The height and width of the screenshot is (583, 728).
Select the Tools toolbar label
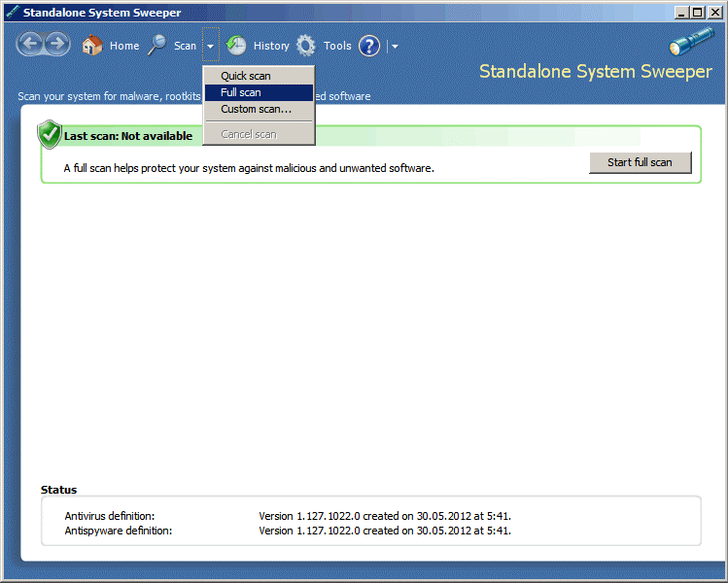337,46
